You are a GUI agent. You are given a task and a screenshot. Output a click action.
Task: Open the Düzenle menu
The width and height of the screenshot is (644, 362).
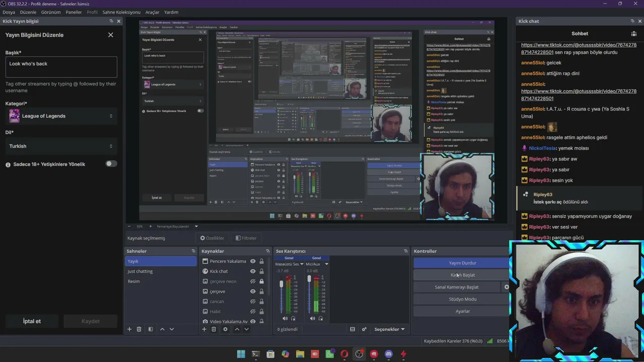click(28, 12)
